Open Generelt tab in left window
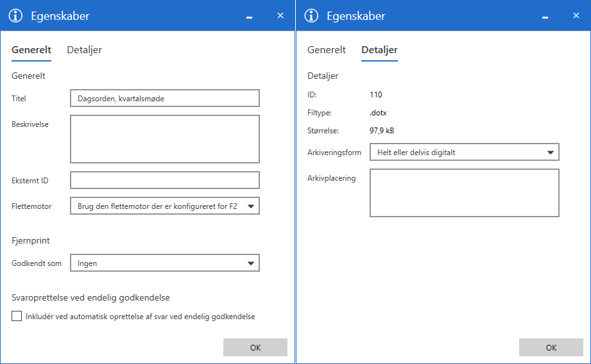Screen dimensions: 591x364 [x=31, y=50]
